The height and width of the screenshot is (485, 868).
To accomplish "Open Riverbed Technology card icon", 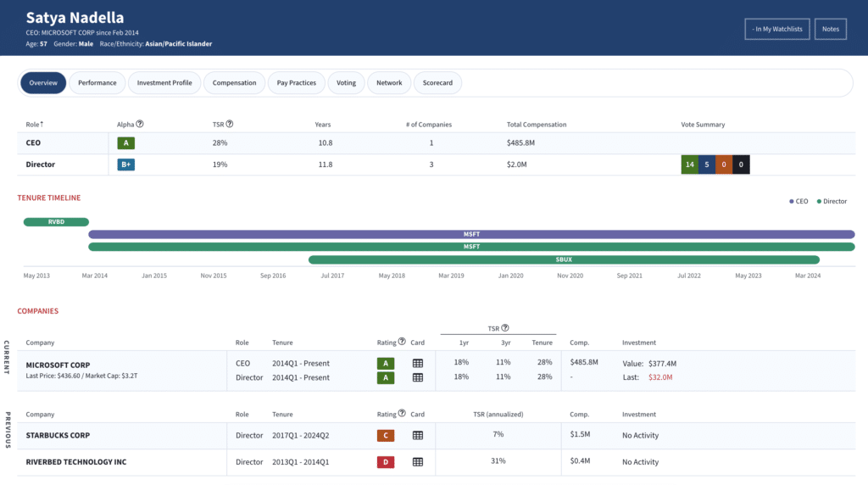I will click(x=418, y=462).
